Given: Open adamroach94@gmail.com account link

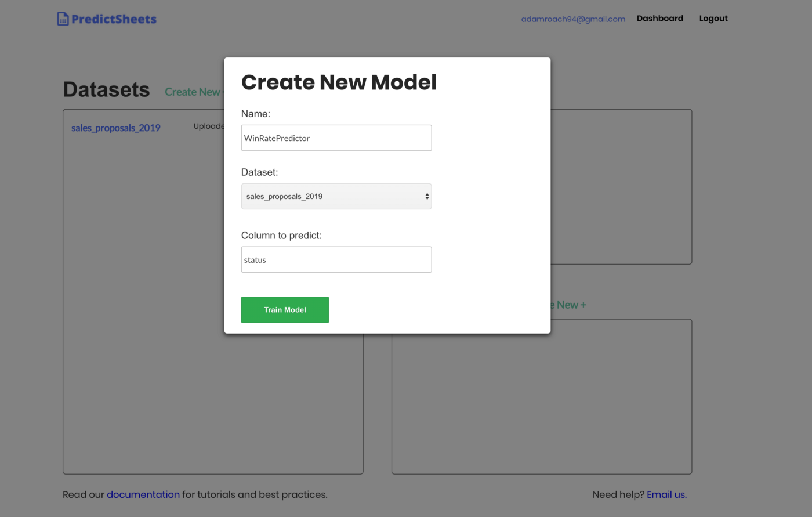Looking at the screenshot, I should [573, 19].
